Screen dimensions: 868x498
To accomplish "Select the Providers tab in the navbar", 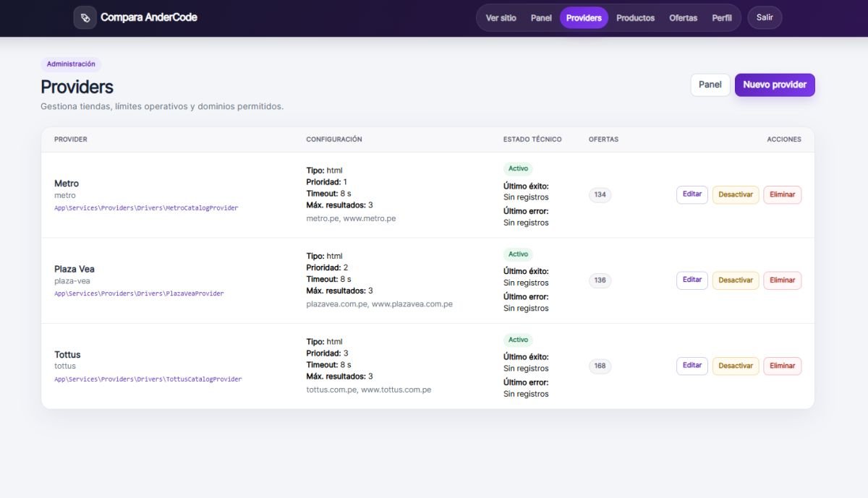I will pyautogui.click(x=584, y=18).
